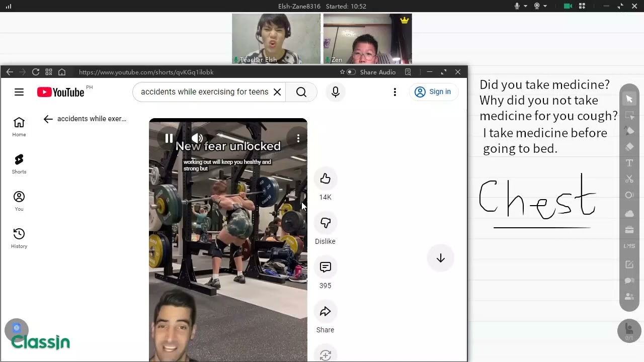Image resolution: width=644 pixels, height=362 pixels.
Task: Open the chat bubbles icon
Action: click(x=629, y=281)
